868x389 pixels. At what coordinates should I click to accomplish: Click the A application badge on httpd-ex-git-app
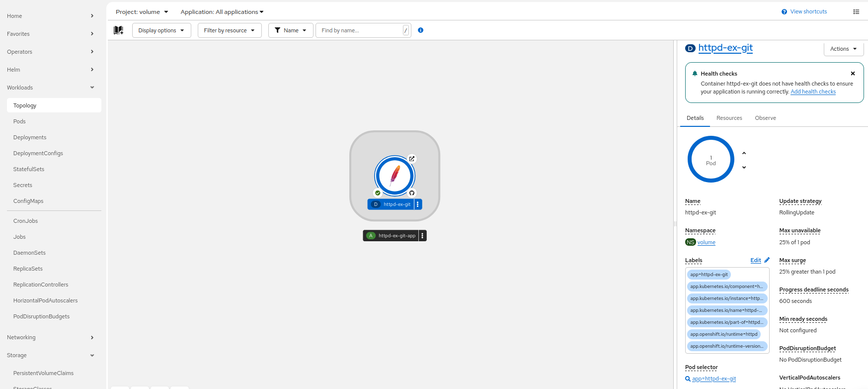(x=371, y=236)
